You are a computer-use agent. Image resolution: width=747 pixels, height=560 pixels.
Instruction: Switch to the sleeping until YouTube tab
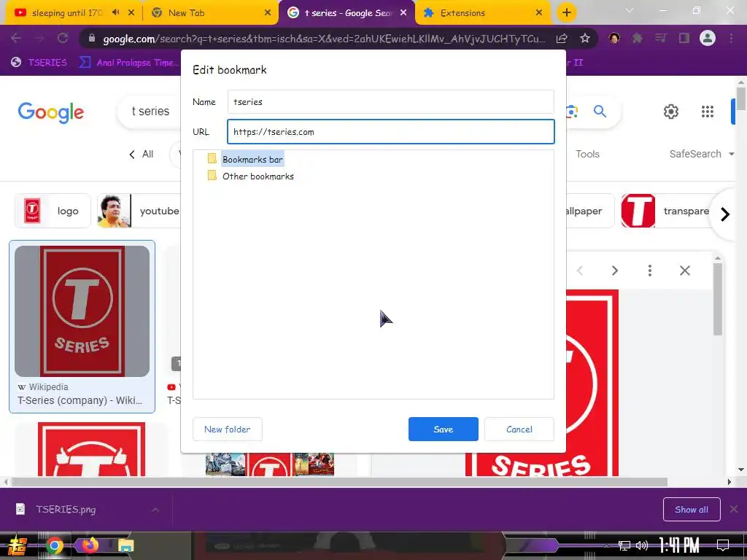(66, 13)
